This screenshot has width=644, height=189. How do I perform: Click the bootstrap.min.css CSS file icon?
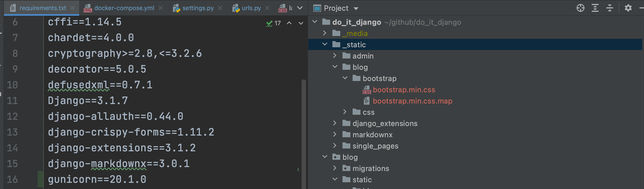(x=367, y=90)
